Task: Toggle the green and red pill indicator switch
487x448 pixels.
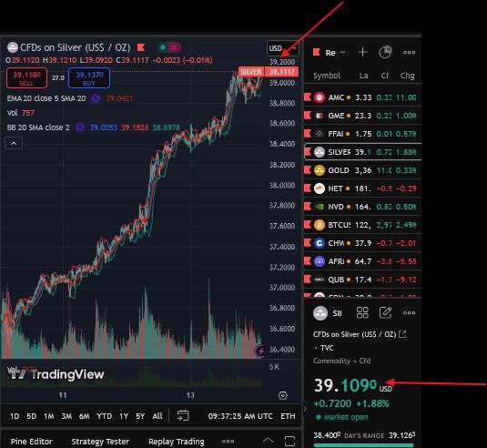Action: tap(168, 47)
